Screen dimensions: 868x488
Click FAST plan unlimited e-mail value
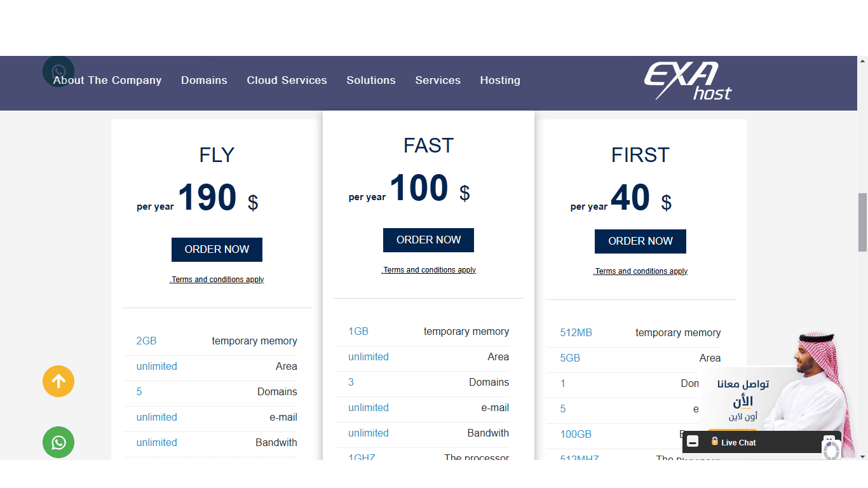point(369,408)
